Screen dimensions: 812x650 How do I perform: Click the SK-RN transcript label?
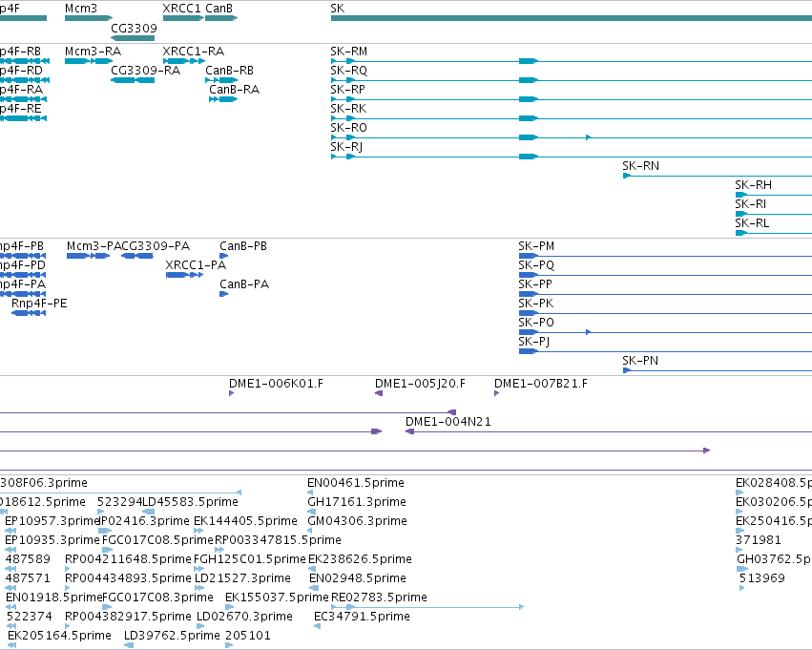coord(640,166)
